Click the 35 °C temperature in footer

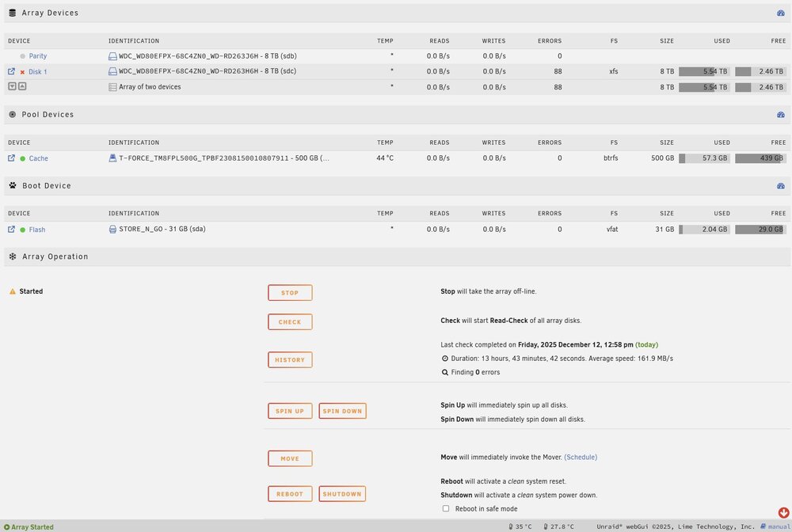click(x=520, y=526)
